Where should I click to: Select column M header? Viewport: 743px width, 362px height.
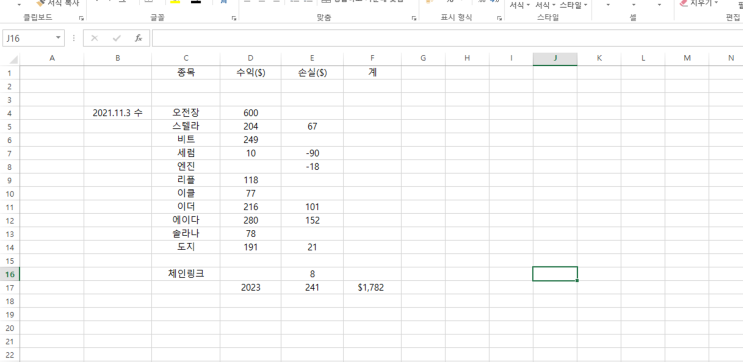687,59
